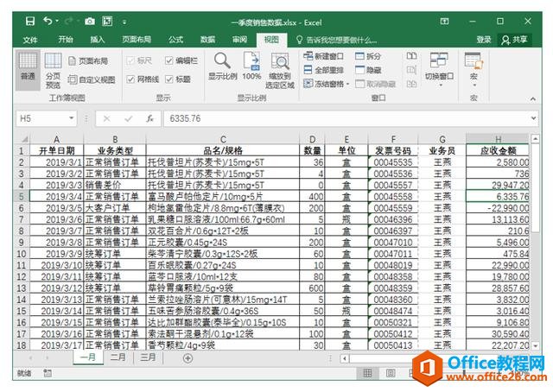Click the Switch Windows (切换窗口) icon

pyautogui.click(x=439, y=66)
